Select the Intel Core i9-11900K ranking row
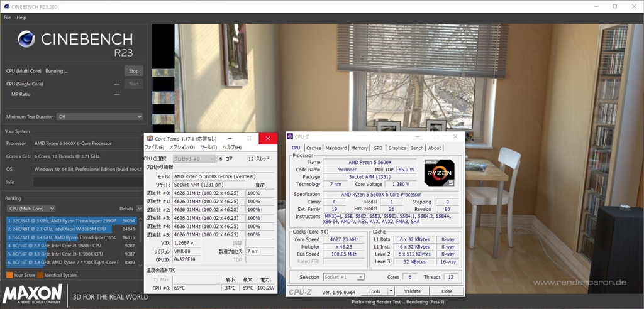644x309 pixels. pyautogui.click(x=72, y=254)
